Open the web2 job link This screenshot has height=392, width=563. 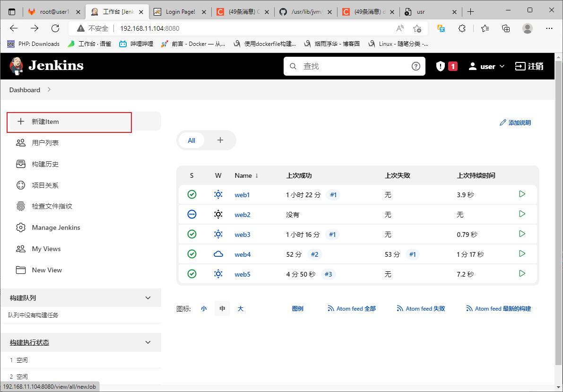click(x=243, y=215)
